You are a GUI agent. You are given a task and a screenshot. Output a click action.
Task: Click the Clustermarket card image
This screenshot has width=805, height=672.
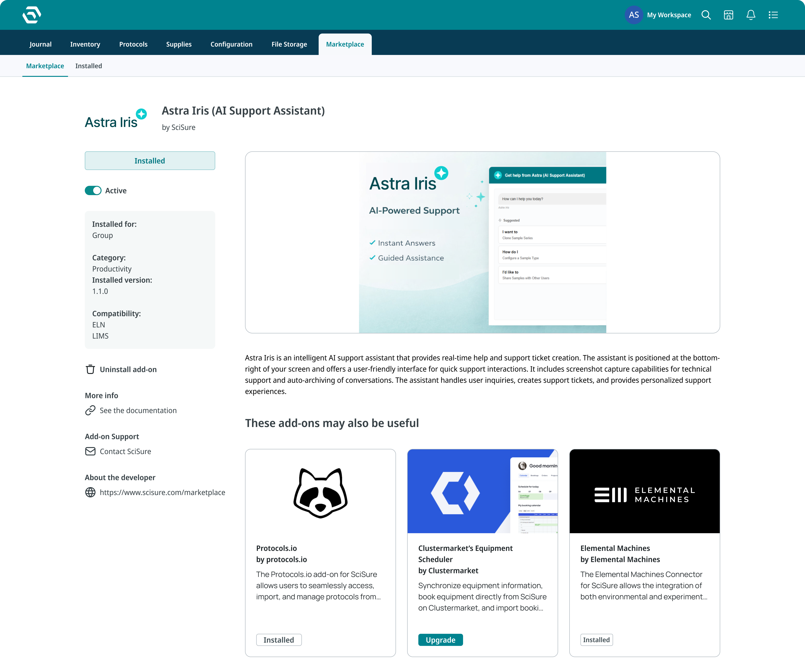[482, 491]
